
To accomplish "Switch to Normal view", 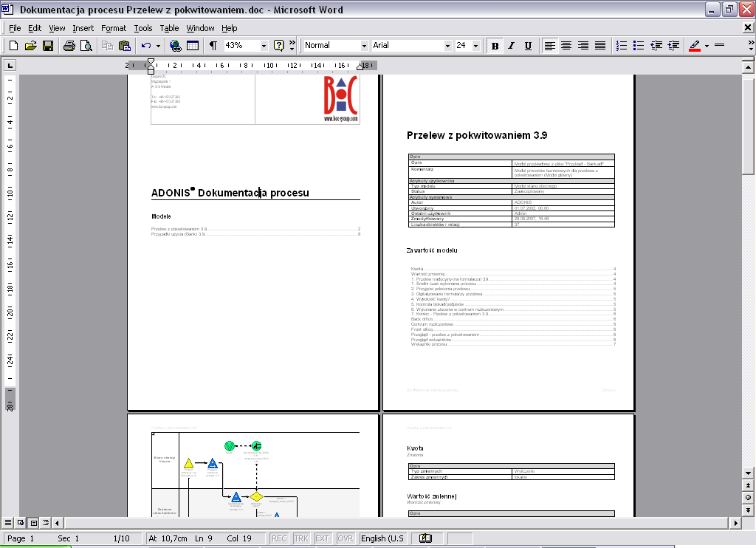I will (8, 522).
